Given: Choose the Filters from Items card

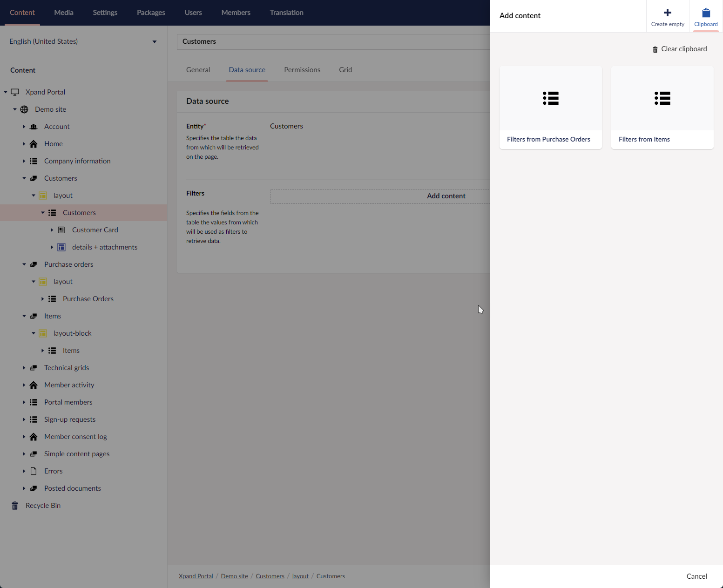Looking at the screenshot, I should [662, 108].
